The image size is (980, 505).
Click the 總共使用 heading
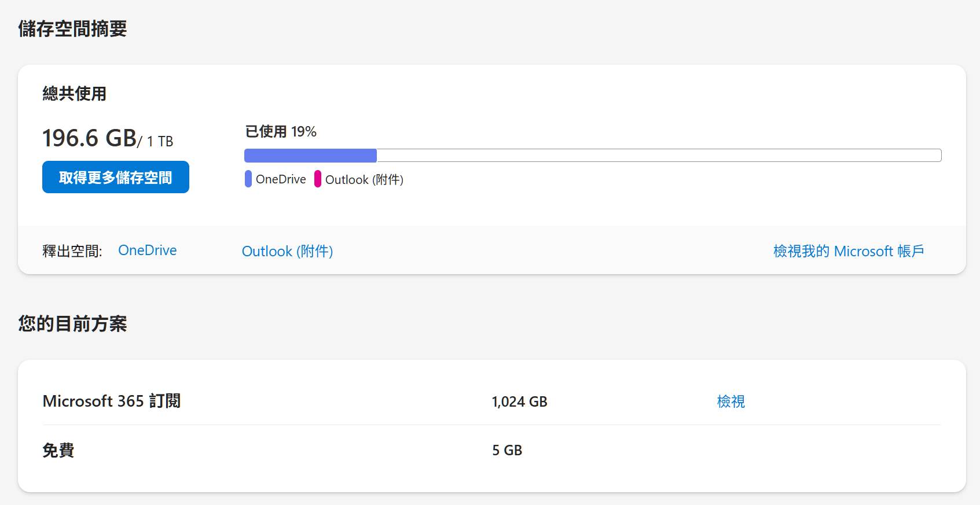[75, 94]
